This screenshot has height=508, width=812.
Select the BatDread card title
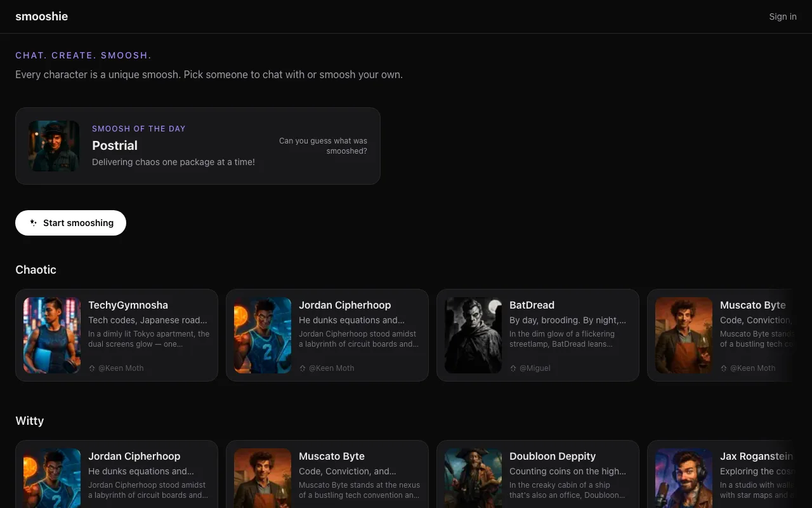[532, 305]
